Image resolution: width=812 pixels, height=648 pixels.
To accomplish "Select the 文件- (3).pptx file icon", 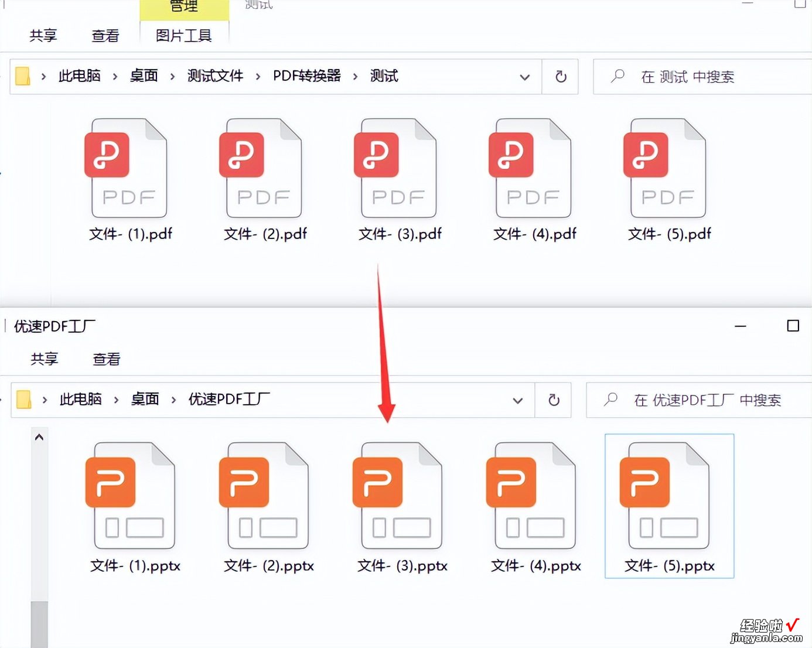I will coord(398,495).
